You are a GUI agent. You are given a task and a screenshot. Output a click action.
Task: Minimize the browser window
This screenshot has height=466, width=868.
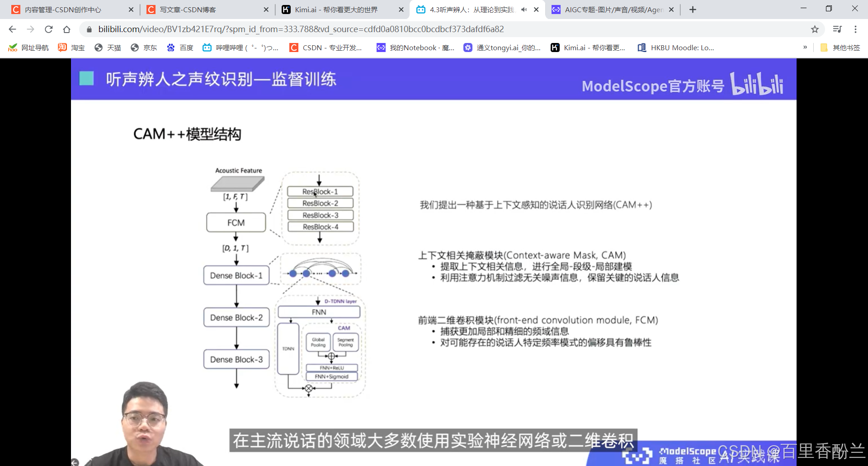pos(803,9)
